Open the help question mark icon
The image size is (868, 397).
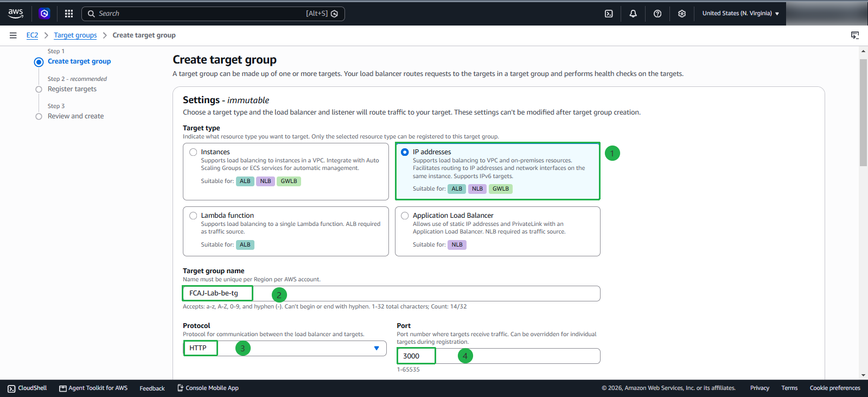tap(658, 14)
